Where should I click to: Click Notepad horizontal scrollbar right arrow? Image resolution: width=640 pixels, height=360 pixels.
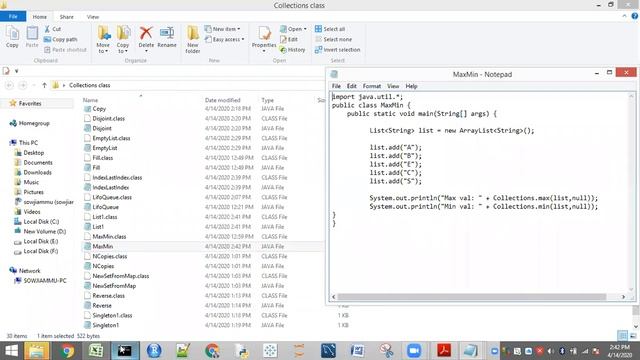point(623,297)
